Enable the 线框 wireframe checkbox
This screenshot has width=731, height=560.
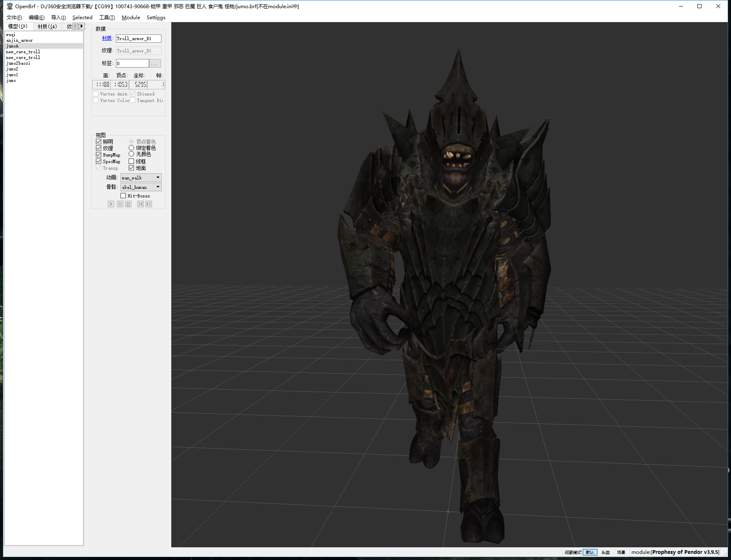tap(132, 161)
